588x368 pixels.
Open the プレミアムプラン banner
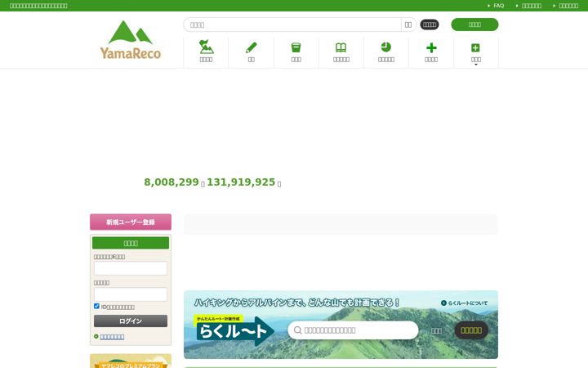131,361
